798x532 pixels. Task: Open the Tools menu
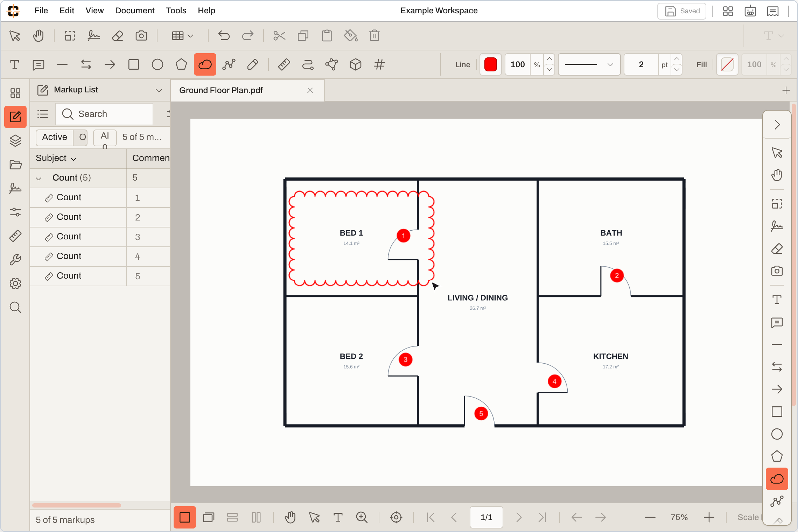pos(176,10)
